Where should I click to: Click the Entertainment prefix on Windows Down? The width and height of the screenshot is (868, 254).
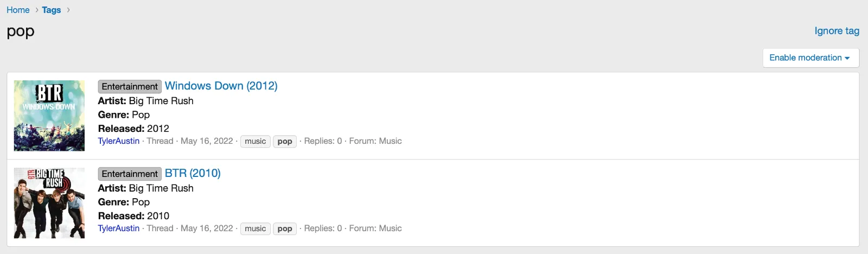click(x=130, y=86)
